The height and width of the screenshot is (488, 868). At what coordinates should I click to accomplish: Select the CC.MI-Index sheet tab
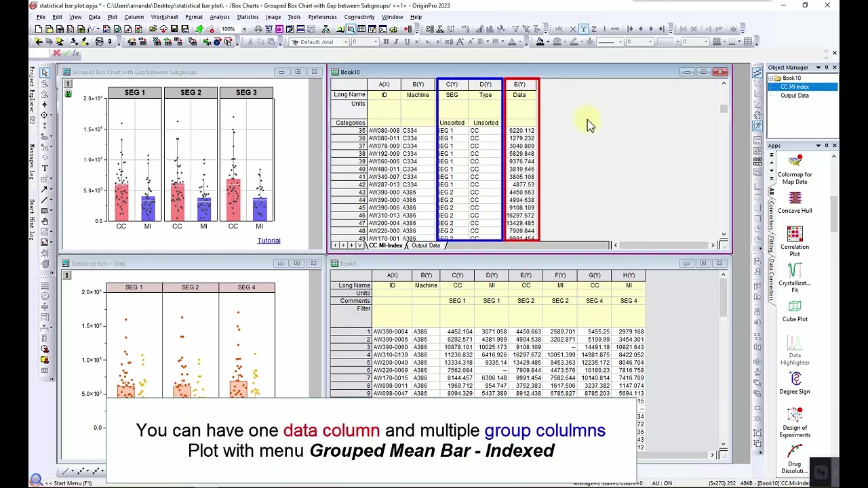tap(386, 245)
